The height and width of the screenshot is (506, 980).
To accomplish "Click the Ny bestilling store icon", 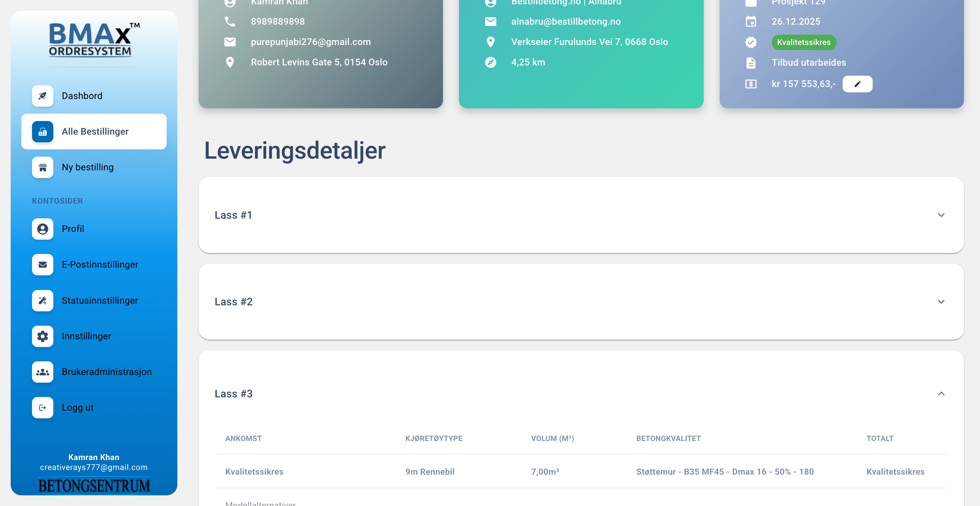I will click(x=43, y=167).
